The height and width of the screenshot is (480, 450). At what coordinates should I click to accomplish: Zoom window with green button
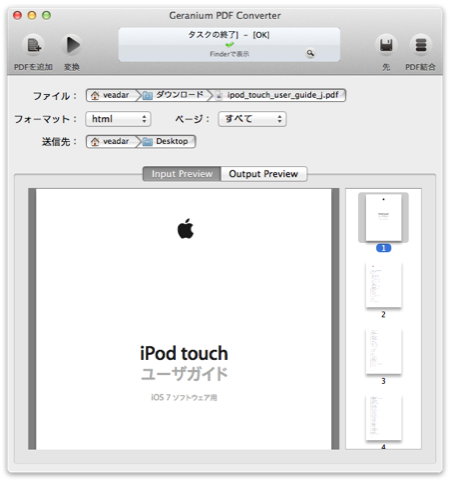[47, 15]
